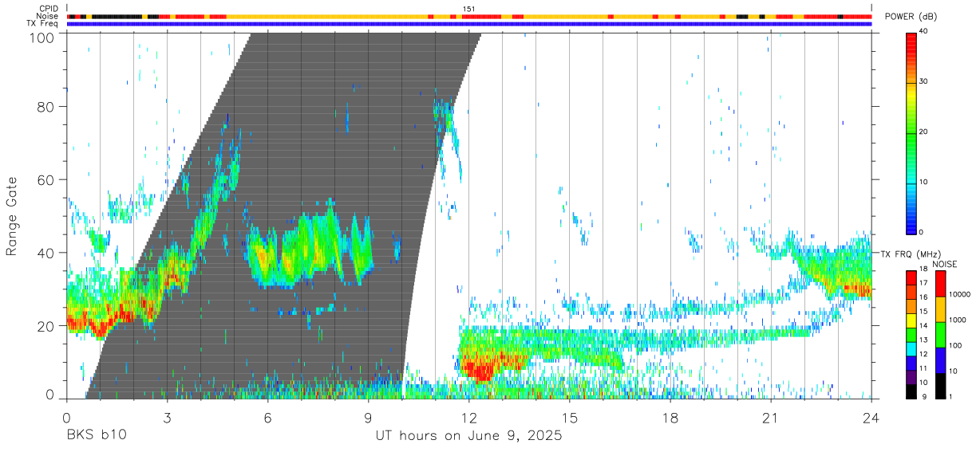This screenshot has height=452, width=980.
Task: Click the Noise row label at top
Action: pyautogui.click(x=49, y=16)
